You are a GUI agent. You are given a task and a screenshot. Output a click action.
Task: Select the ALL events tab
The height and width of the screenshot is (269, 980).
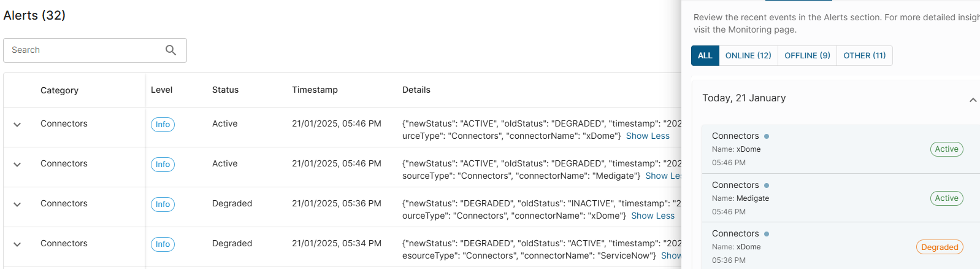[x=705, y=56]
